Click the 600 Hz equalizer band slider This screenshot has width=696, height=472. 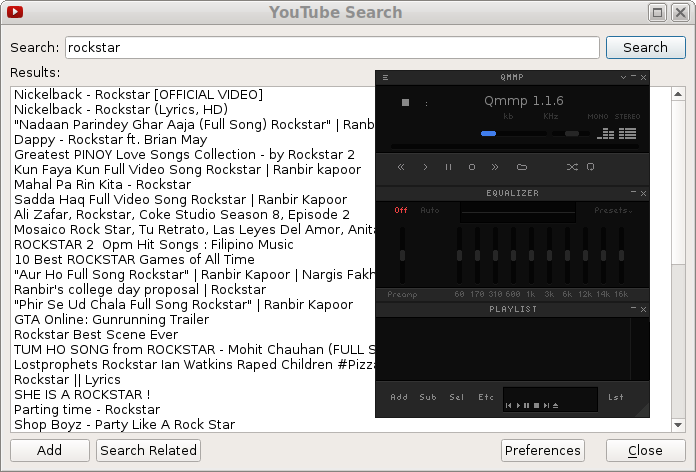click(x=514, y=255)
